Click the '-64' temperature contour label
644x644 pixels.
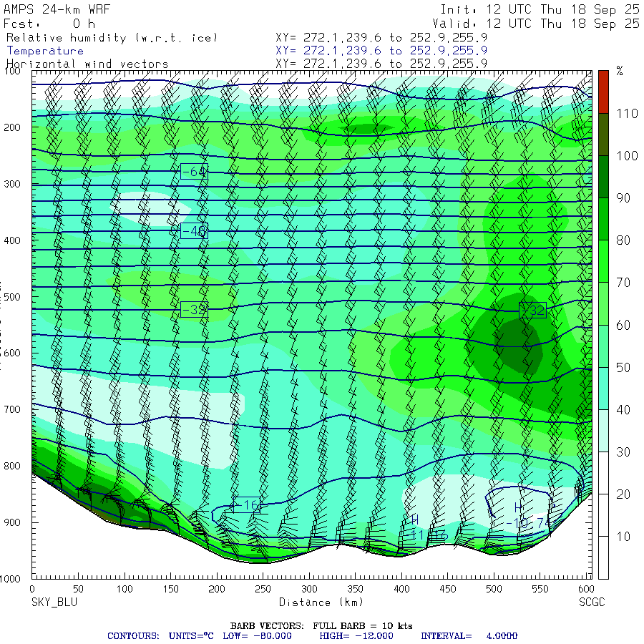pyautogui.click(x=194, y=171)
